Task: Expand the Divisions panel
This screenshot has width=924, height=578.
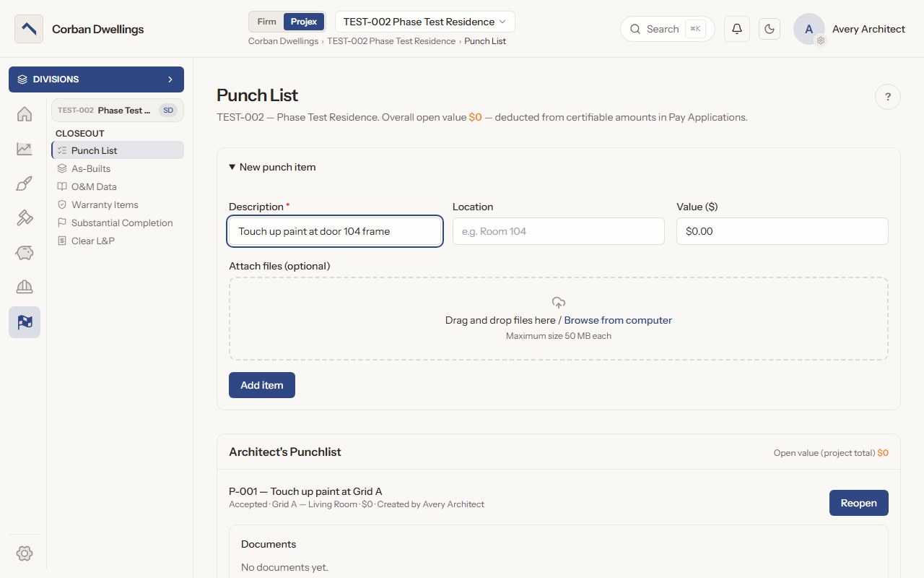Action: click(x=96, y=79)
